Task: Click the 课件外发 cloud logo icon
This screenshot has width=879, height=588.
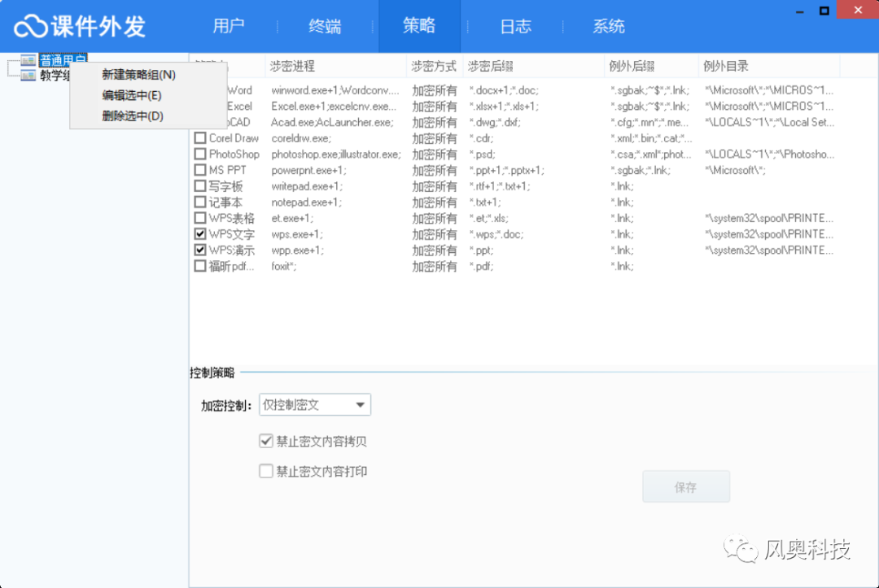Action: (x=29, y=25)
